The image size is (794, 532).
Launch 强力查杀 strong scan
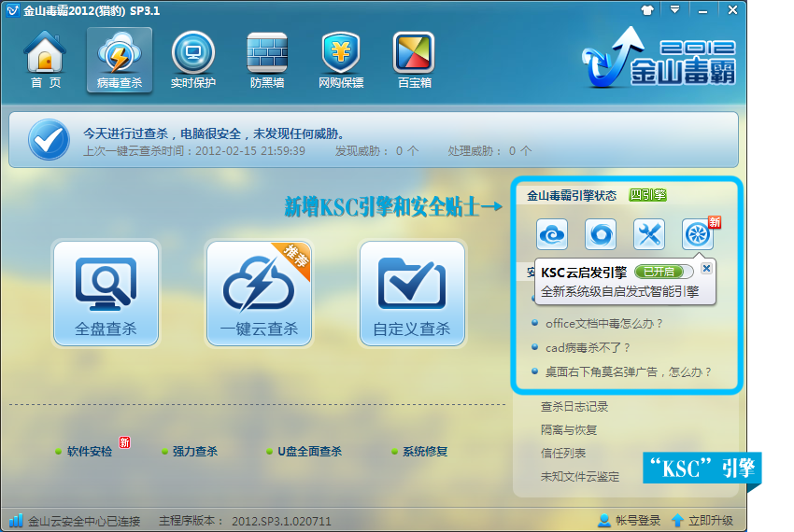(195, 452)
